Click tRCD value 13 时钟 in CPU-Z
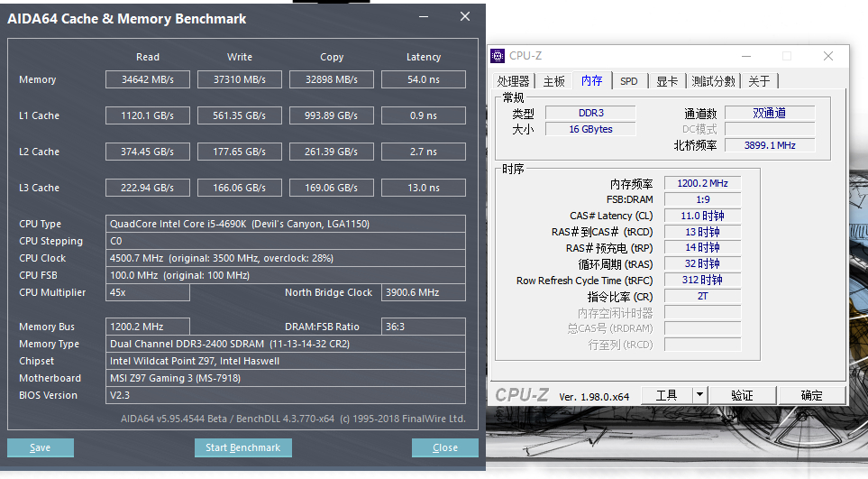The height and width of the screenshot is (479, 868). tap(702, 232)
